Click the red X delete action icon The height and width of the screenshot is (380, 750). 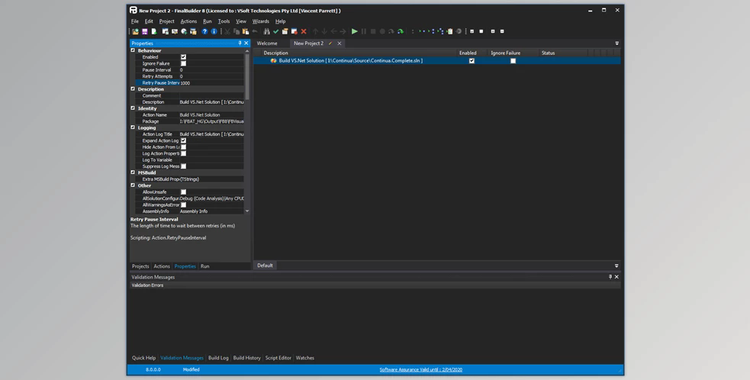click(304, 32)
